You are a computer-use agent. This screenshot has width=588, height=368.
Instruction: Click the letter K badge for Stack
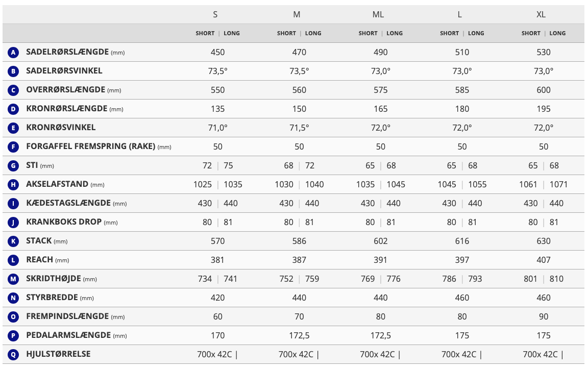click(13, 241)
